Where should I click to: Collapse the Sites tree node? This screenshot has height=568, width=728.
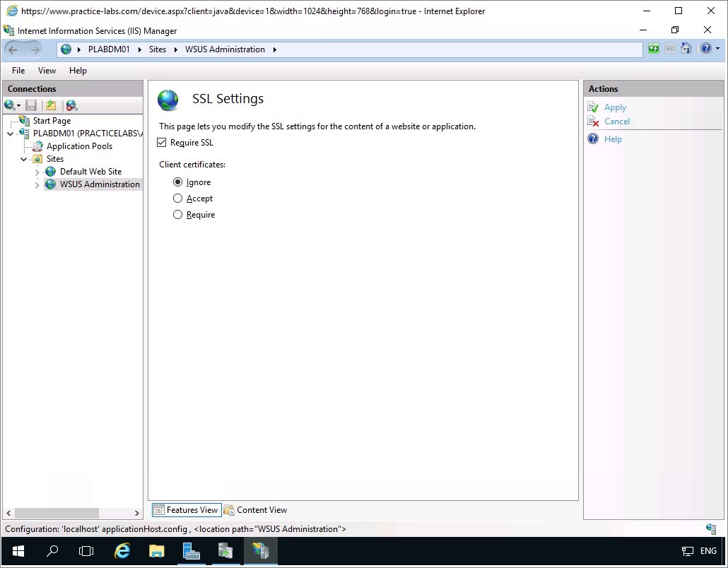24,159
